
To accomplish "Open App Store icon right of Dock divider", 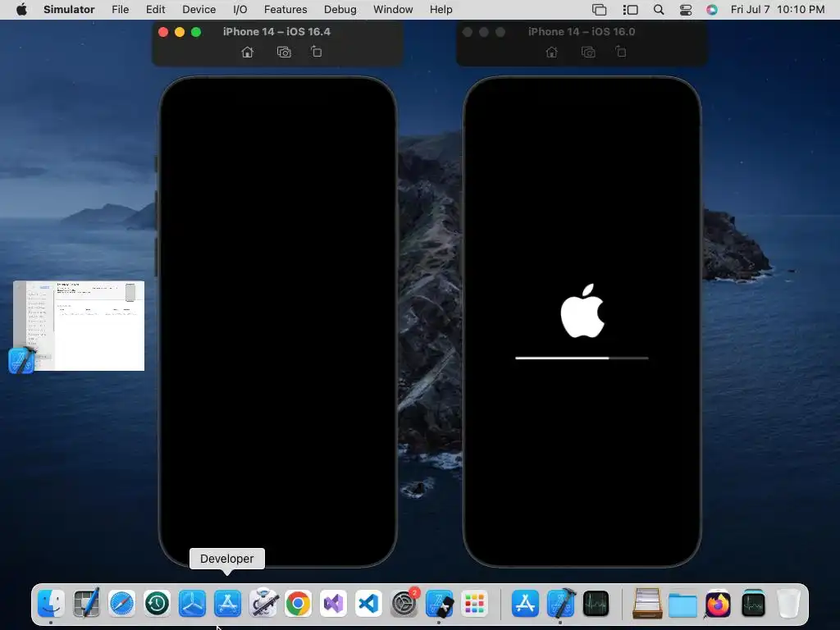I will 526,603.
